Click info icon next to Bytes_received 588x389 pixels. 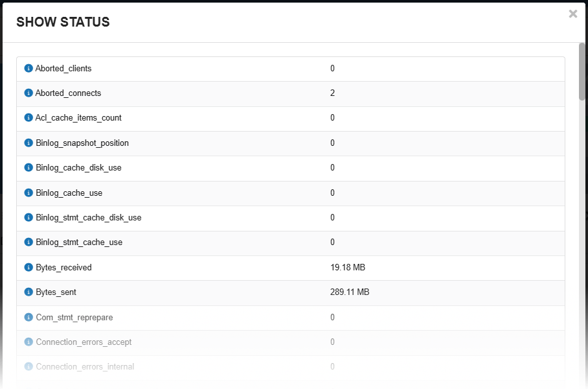point(28,267)
